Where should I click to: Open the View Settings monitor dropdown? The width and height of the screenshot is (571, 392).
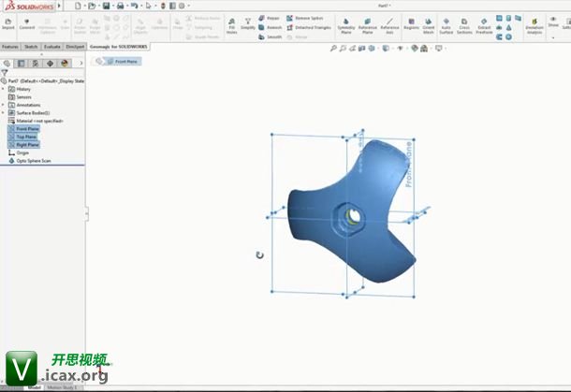point(439,48)
